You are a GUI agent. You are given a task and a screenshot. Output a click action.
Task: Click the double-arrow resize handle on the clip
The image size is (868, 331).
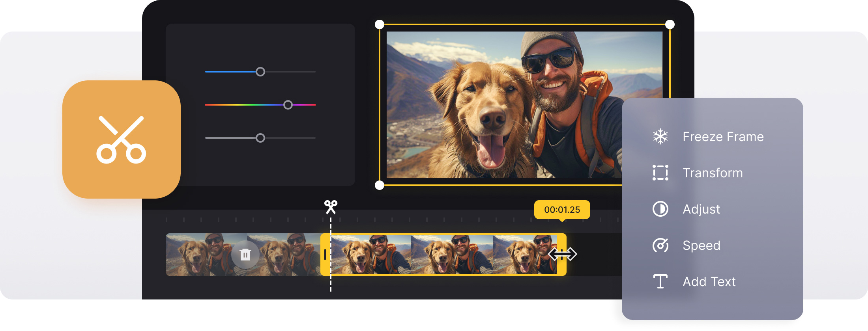[x=563, y=255]
